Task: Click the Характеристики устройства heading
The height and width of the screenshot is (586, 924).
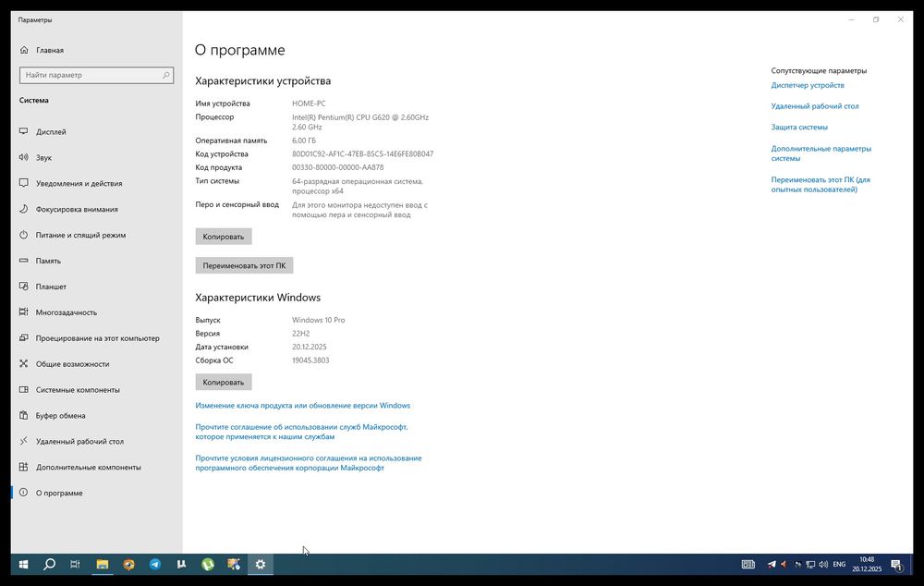Action: coord(262,80)
